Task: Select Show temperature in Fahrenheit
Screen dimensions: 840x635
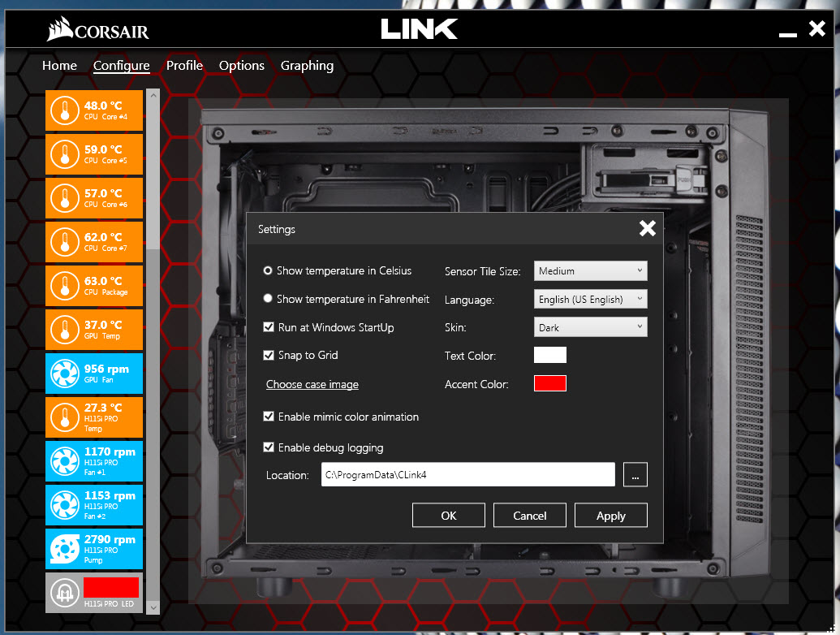Action: click(x=267, y=299)
